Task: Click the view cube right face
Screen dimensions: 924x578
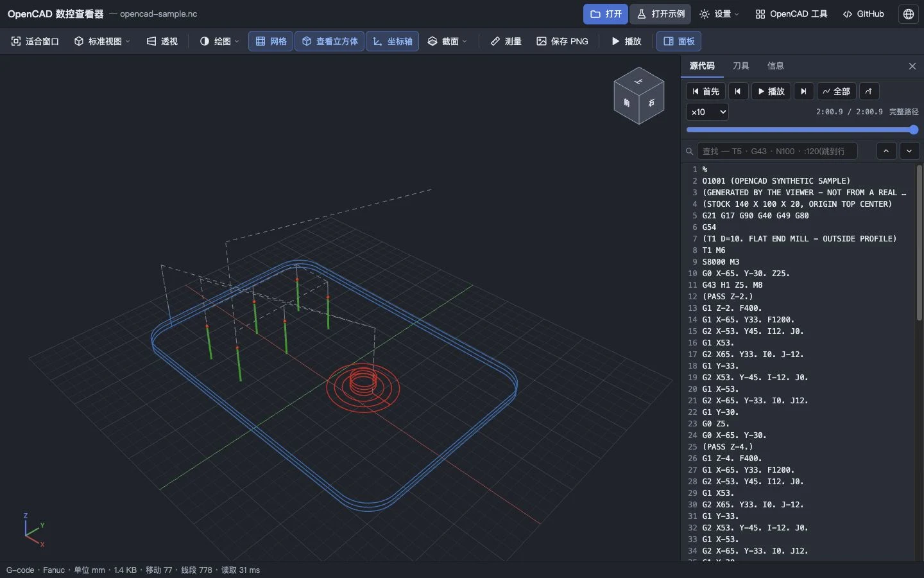Action: click(651, 103)
